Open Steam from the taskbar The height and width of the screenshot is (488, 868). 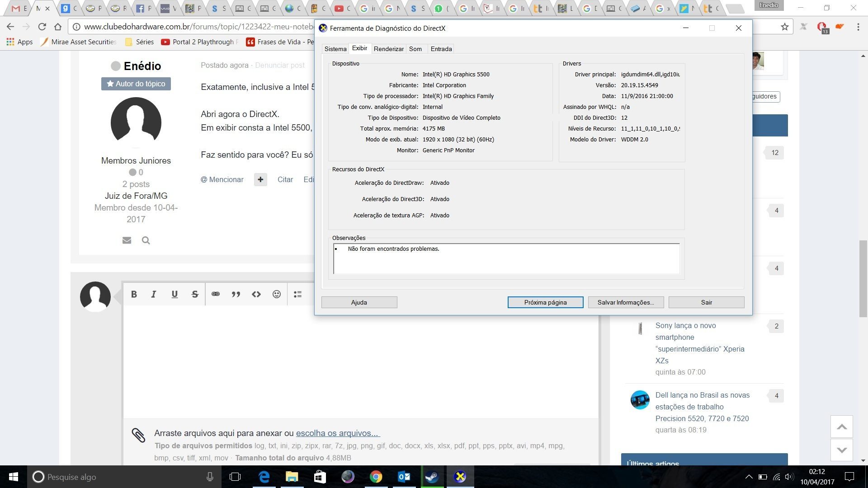[432, 477]
